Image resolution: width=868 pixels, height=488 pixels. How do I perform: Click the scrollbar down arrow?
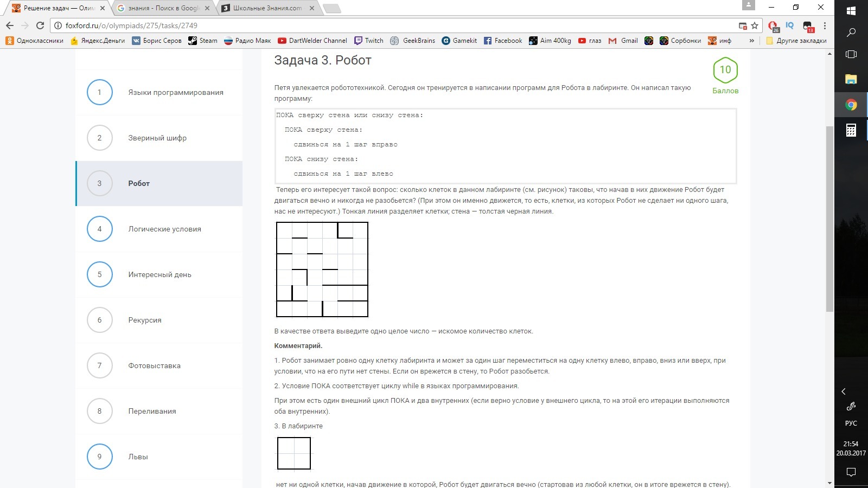(829, 483)
